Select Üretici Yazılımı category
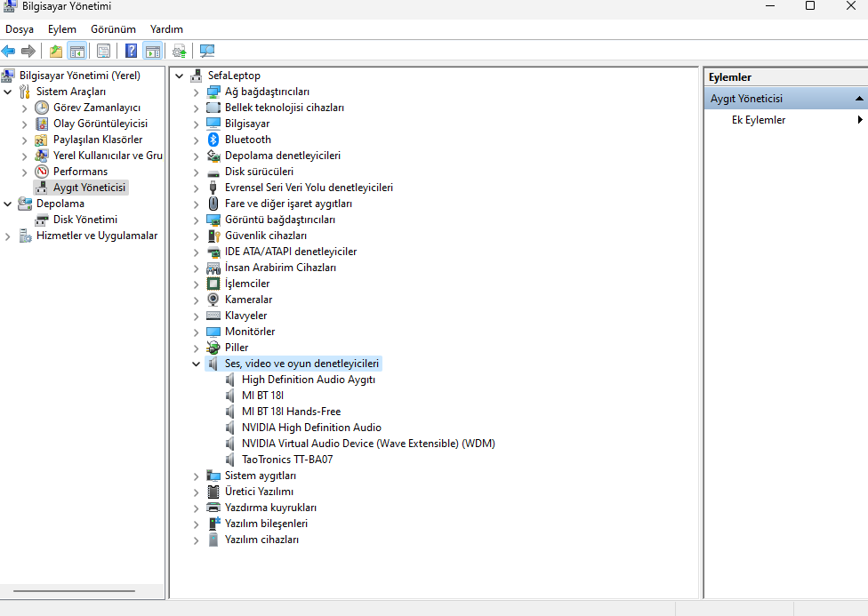Viewport: 868px width, 616px height. (x=259, y=492)
